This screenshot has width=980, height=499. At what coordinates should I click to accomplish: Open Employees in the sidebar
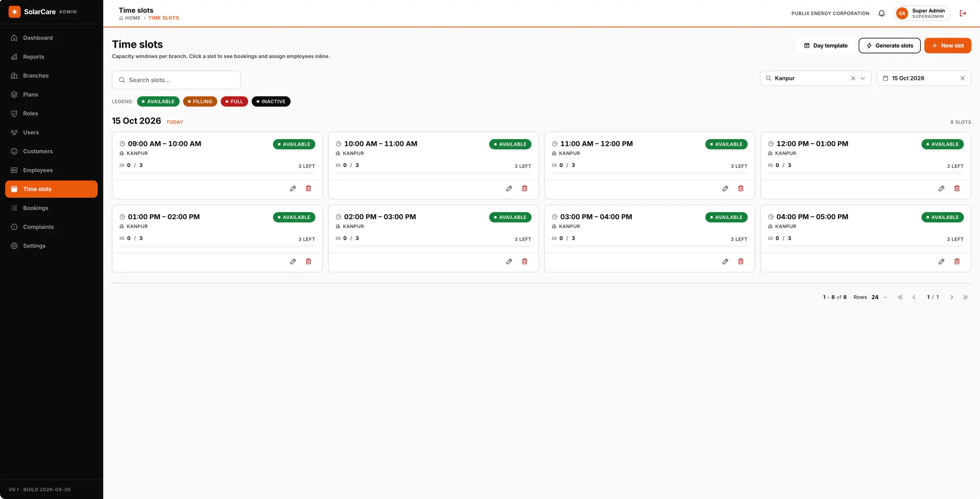(x=51, y=170)
